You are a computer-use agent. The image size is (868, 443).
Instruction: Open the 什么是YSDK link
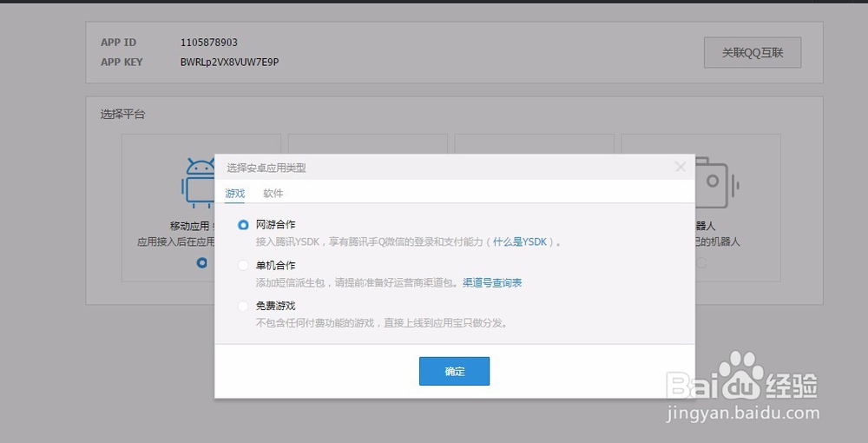click(520, 242)
